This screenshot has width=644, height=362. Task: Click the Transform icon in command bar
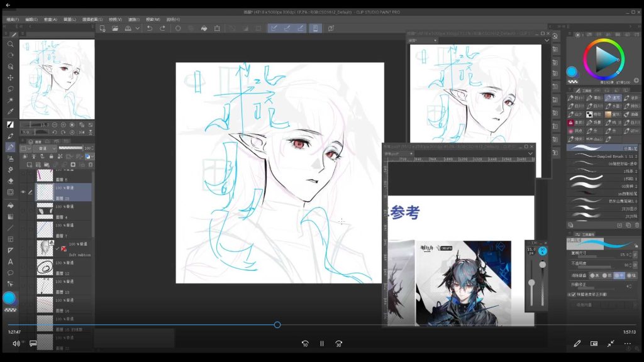(x=217, y=28)
